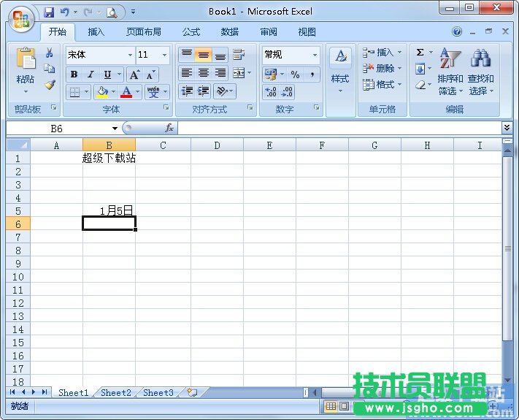This screenshot has height=420, width=519.
Task: Click the Merge and Center cells icon
Action: tap(238, 74)
